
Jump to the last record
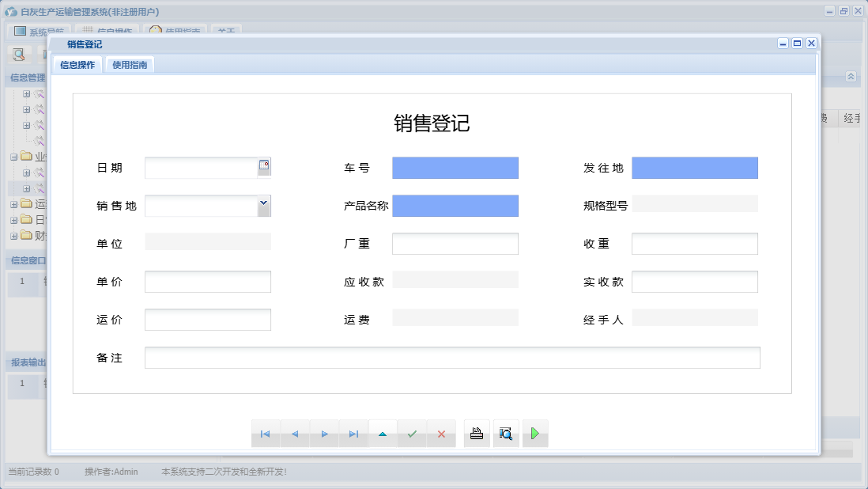coord(353,433)
